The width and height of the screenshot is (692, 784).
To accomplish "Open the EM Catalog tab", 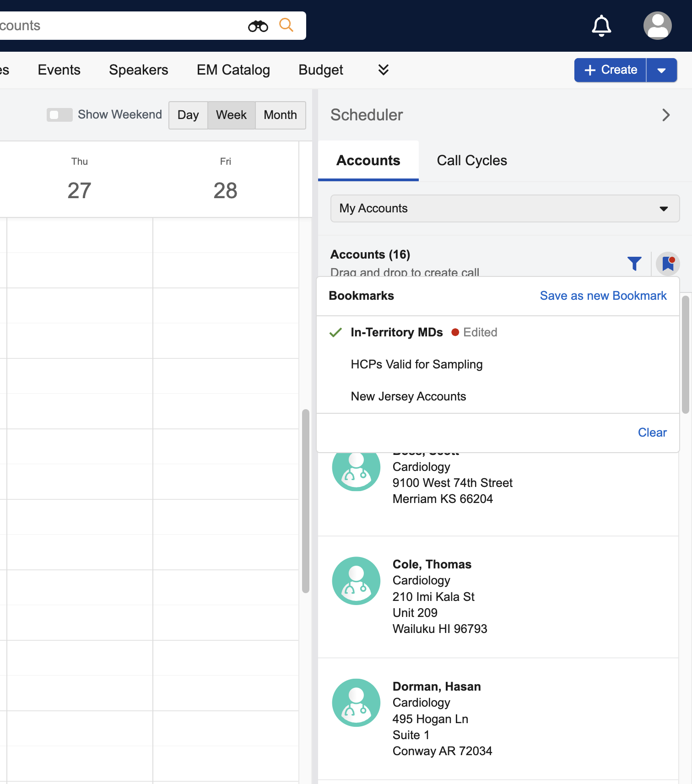I will [x=233, y=70].
